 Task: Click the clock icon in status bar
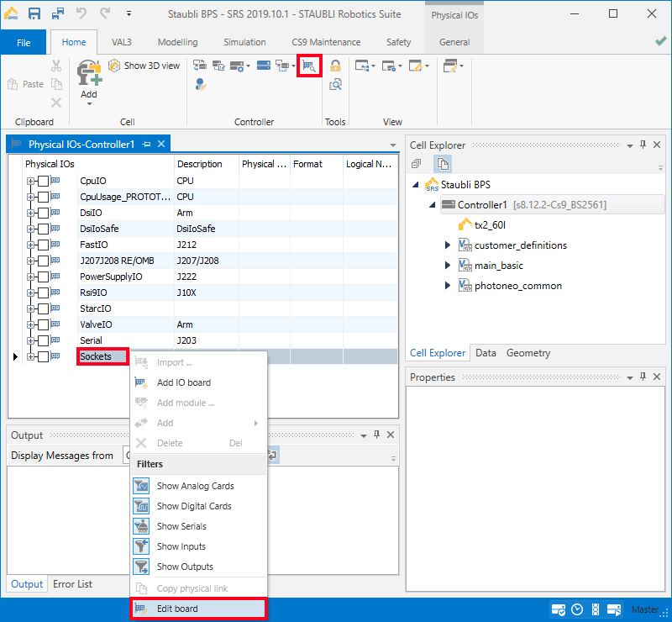(577, 609)
